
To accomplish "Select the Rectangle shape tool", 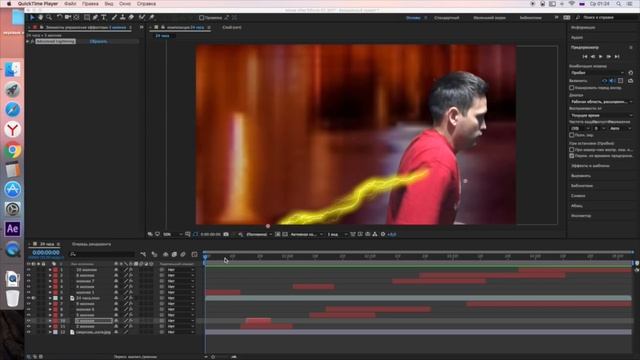I will 87,18.
